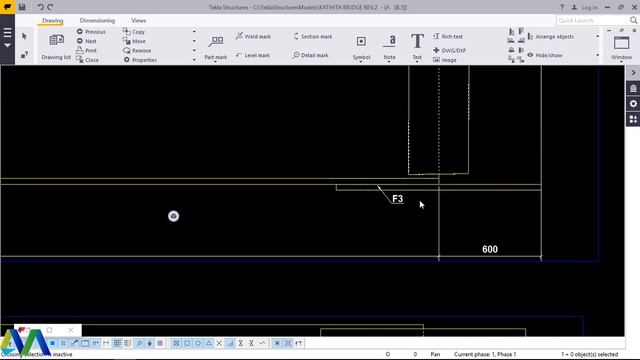Select the 600 dimension value
This screenshot has height=360, width=640.
[490, 249]
